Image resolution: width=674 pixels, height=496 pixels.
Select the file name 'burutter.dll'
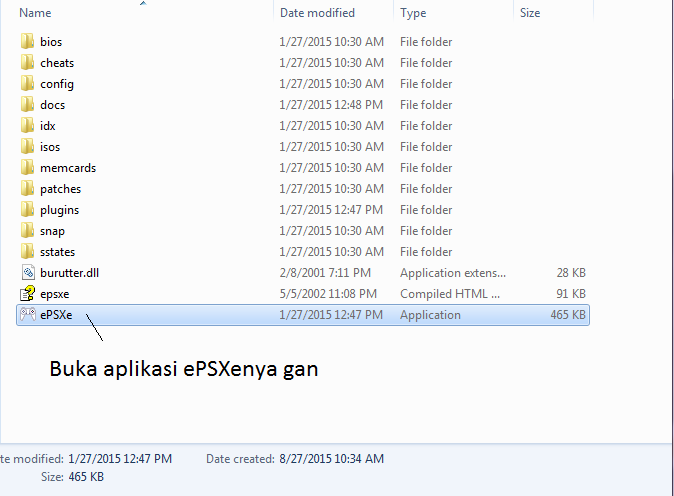pyautogui.click(x=70, y=273)
